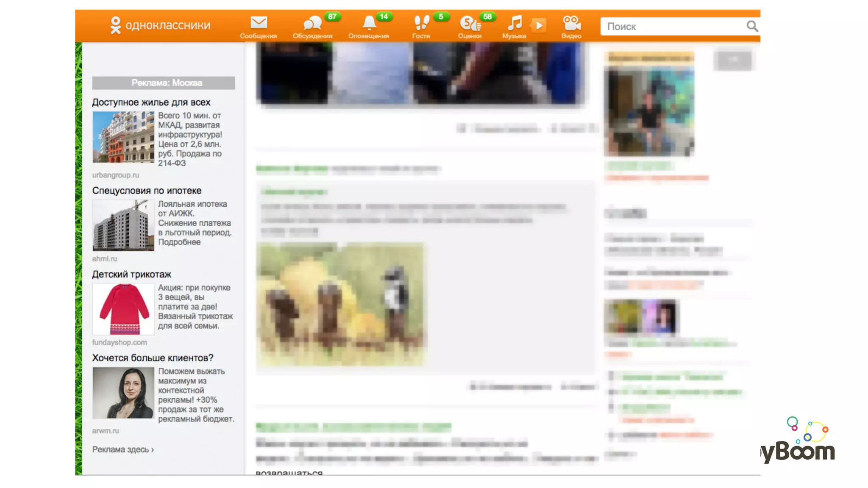The image size is (868, 488).
Task: Open the Discussions speech-bubble icon (Обсуждения)
Action: [313, 23]
